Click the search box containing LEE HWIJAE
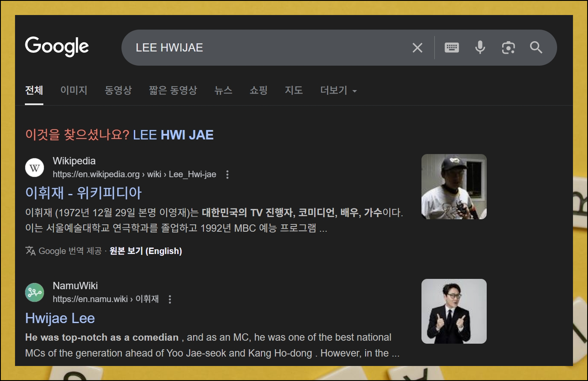This screenshot has width=588, height=381. tap(339, 48)
